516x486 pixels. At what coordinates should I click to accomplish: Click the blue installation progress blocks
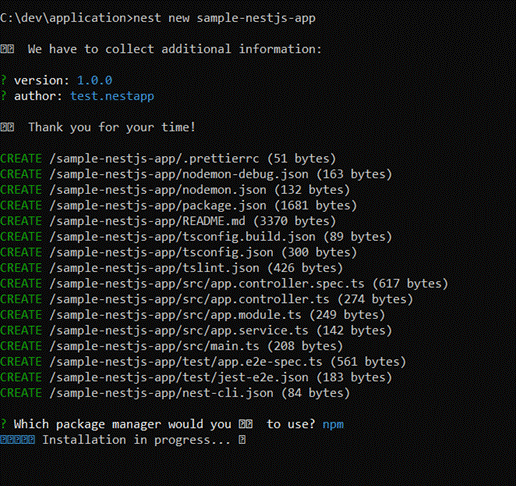pos(17,440)
